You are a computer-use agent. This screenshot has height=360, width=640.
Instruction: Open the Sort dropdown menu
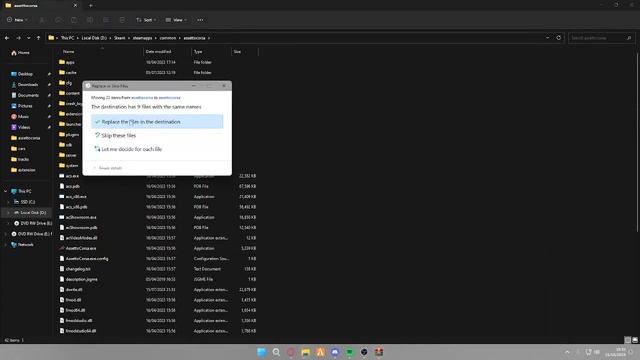point(146,20)
